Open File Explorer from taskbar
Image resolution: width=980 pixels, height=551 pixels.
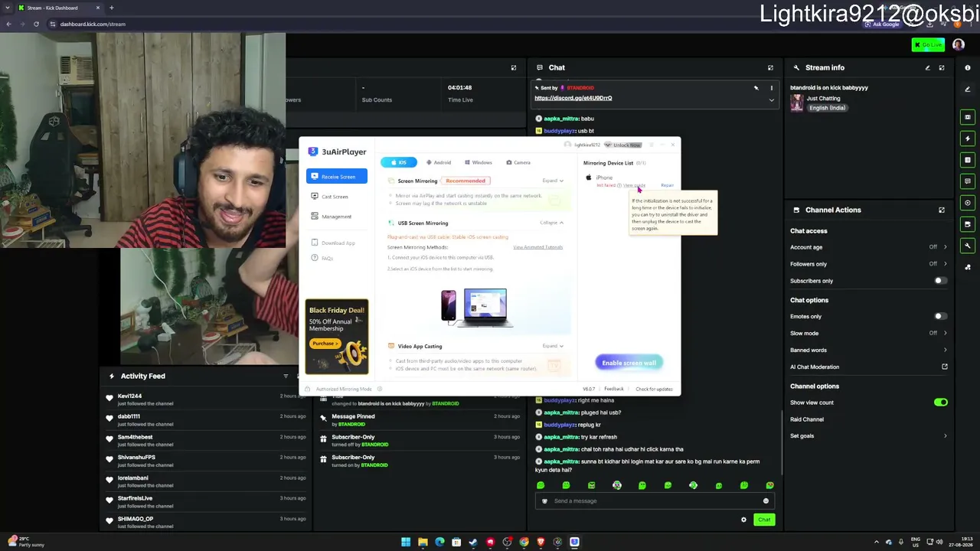pyautogui.click(x=423, y=543)
